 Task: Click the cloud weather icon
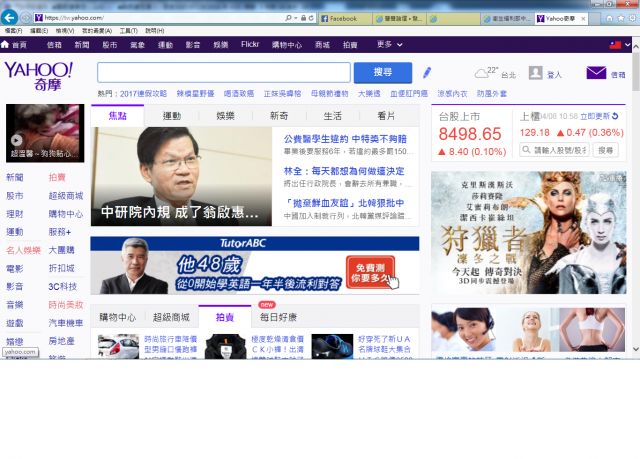pyautogui.click(x=482, y=73)
